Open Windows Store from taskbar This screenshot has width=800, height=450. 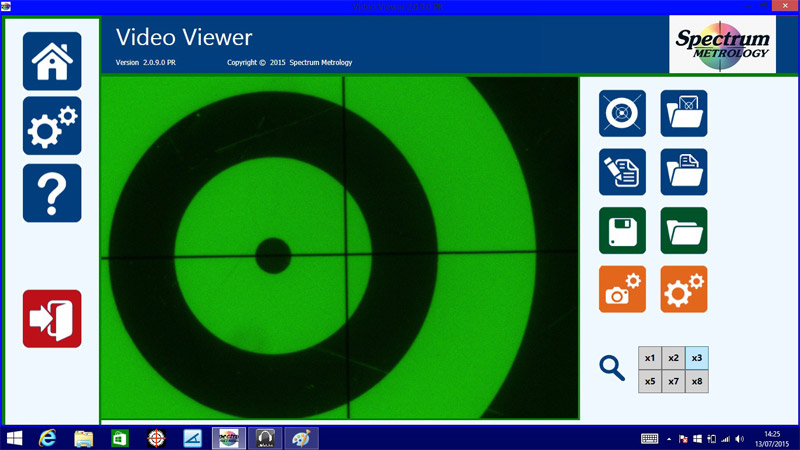click(120, 438)
